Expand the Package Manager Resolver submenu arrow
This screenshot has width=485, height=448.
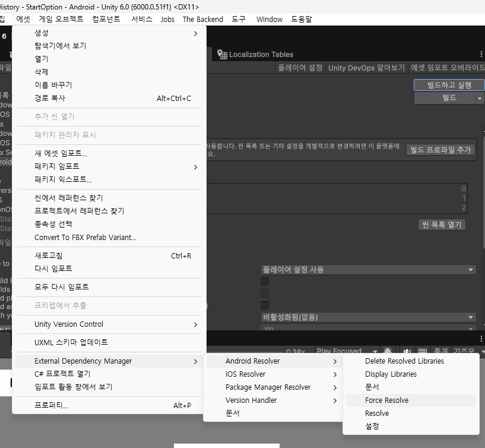click(335, 387)
